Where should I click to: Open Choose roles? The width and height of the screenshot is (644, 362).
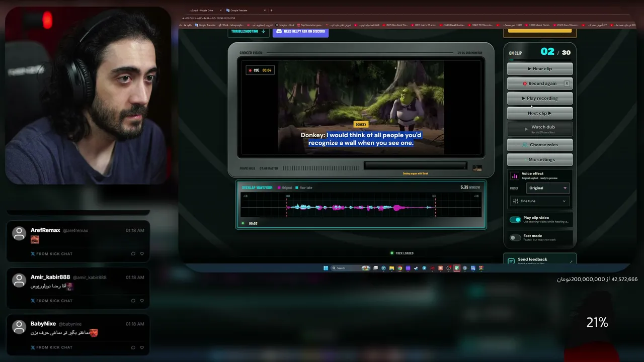tap(540, 145)
